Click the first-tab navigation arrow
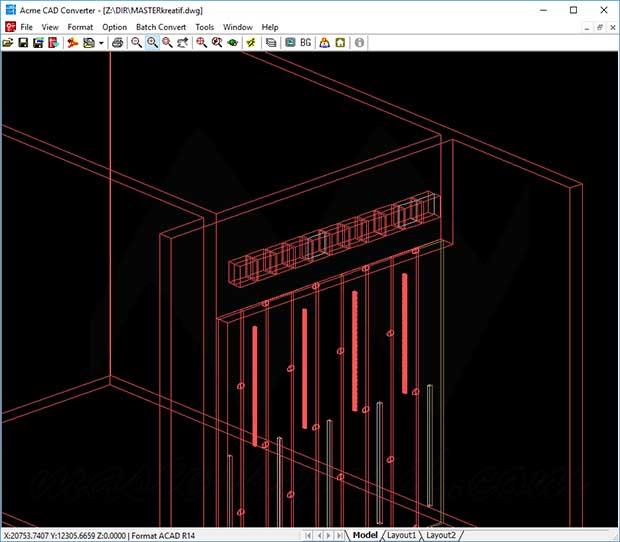 point(308,536)
